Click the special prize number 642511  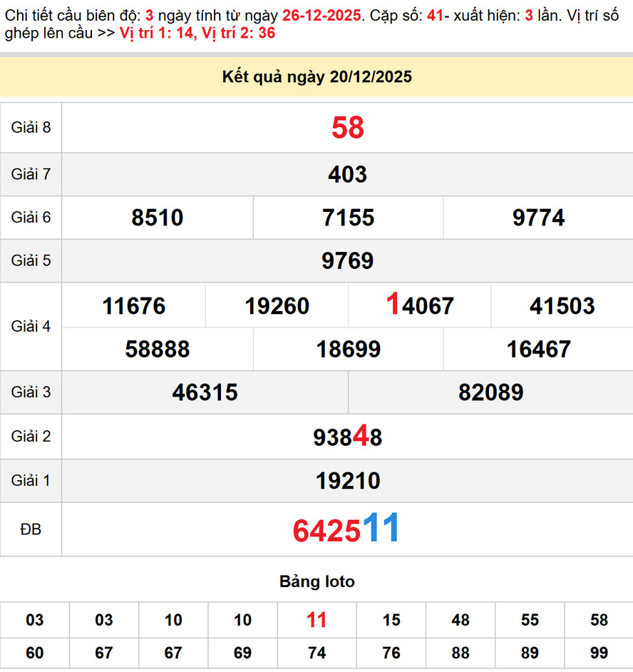347,529
